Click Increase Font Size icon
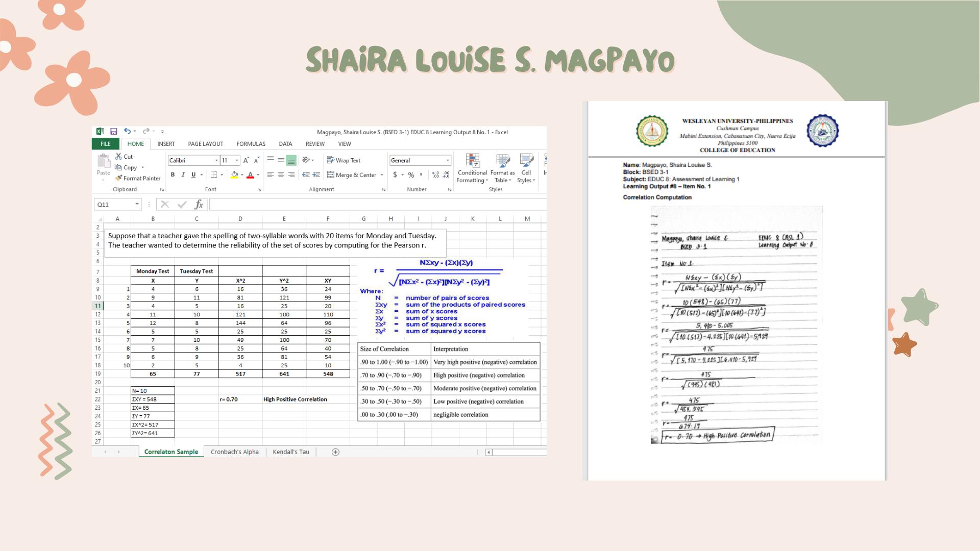 pos(246,160)
